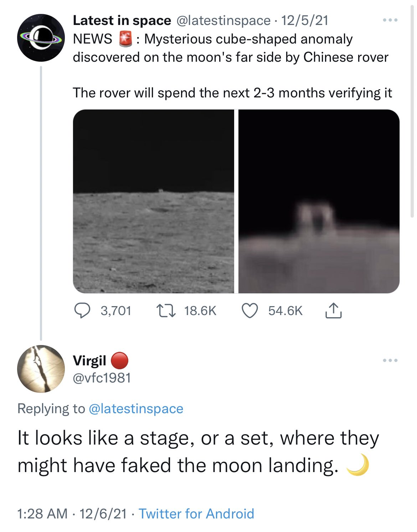Open more options on Latest in space tweet
The height and width of the screenshot is (532, 417).
point(390,20)
